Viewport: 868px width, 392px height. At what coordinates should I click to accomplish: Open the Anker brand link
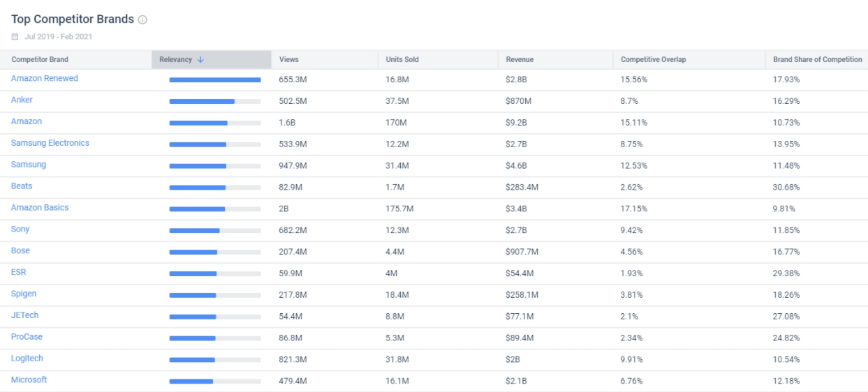click(x=22, y=100)
